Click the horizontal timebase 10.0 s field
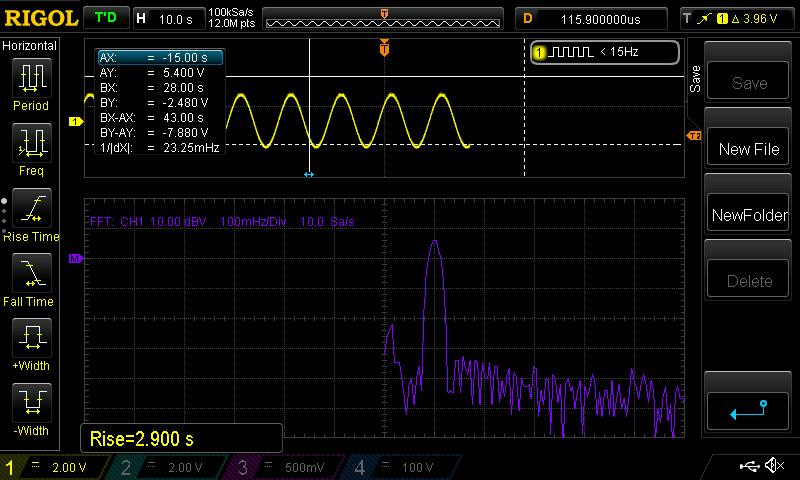Image resolution: width=800 pixels, height=480 pixels. (168, 18)
